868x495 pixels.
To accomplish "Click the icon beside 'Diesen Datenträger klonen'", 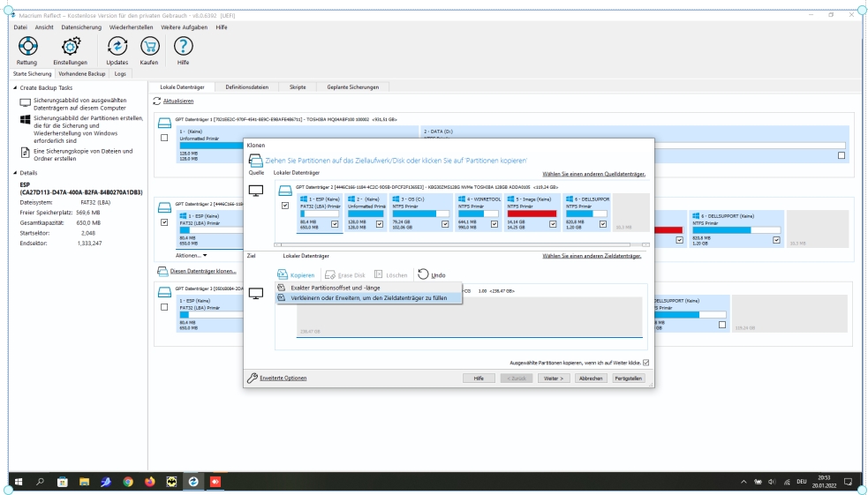I will [x=162, y=271].
